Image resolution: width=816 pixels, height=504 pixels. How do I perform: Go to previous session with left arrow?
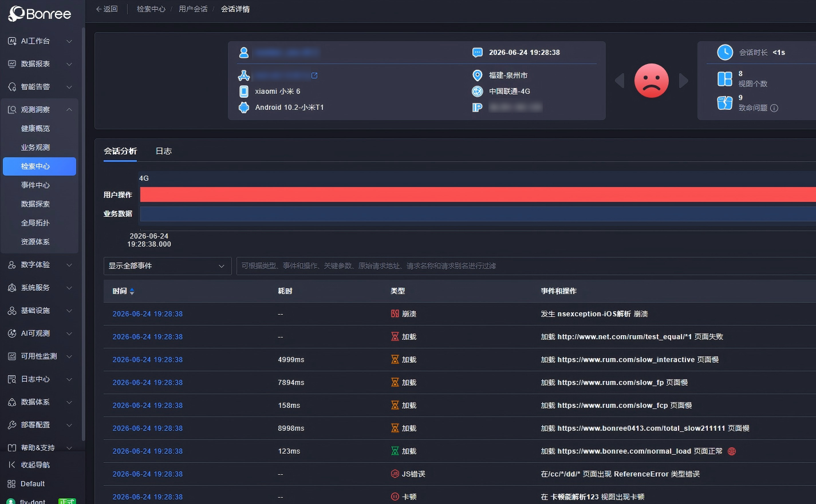[620, 81]
